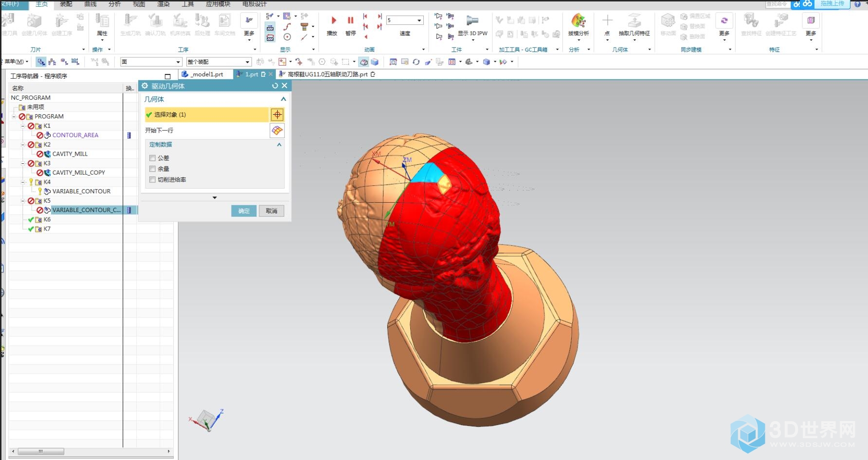Select the CONTOUR_AREA operation
The width and height of the screenshot is (868, 460).
click(x=75, y=135)
